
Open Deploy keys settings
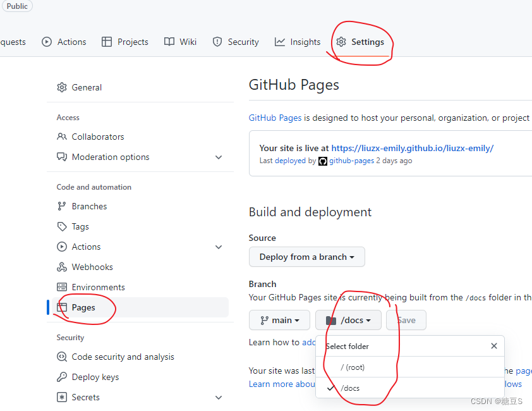(x=140, y=377)
